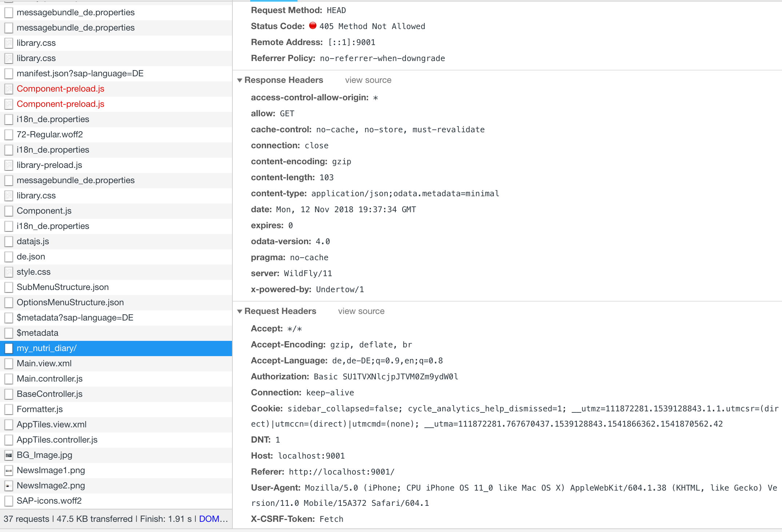782x532 pixels.
Task: Open the $metadata?sap-language=DE request
Action: click(116, 318)
